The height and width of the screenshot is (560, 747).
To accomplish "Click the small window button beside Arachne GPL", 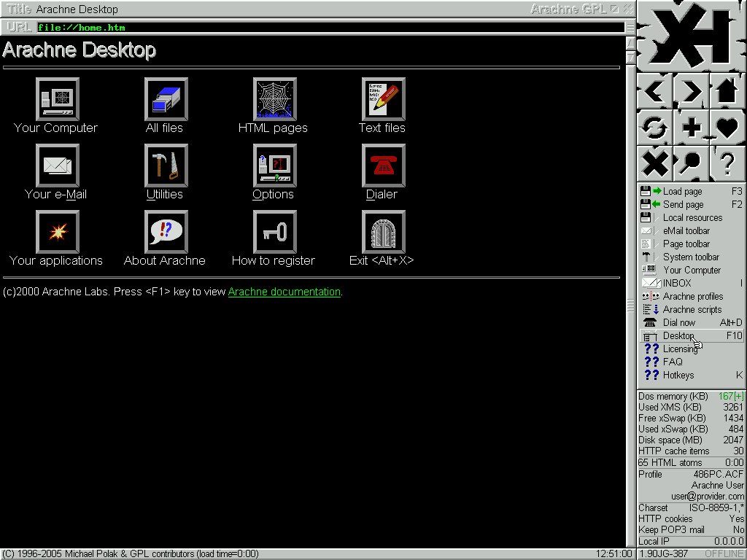I will pos(614,9).
